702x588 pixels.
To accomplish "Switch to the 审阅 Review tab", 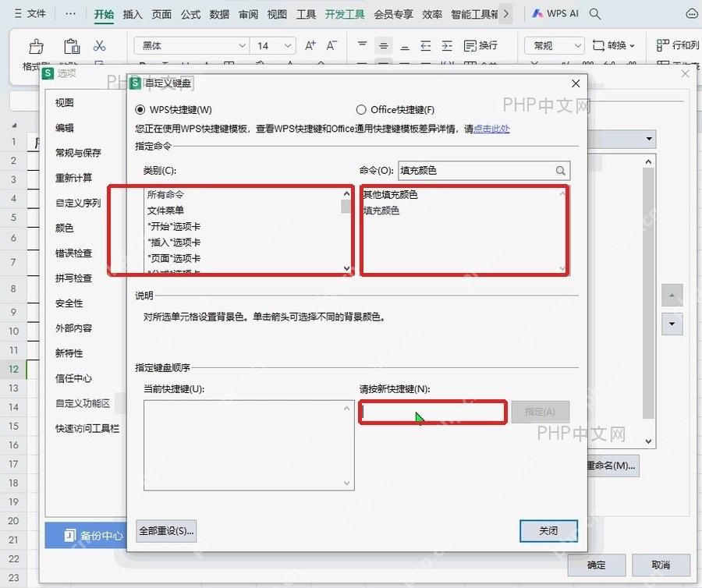I will 248,14.
